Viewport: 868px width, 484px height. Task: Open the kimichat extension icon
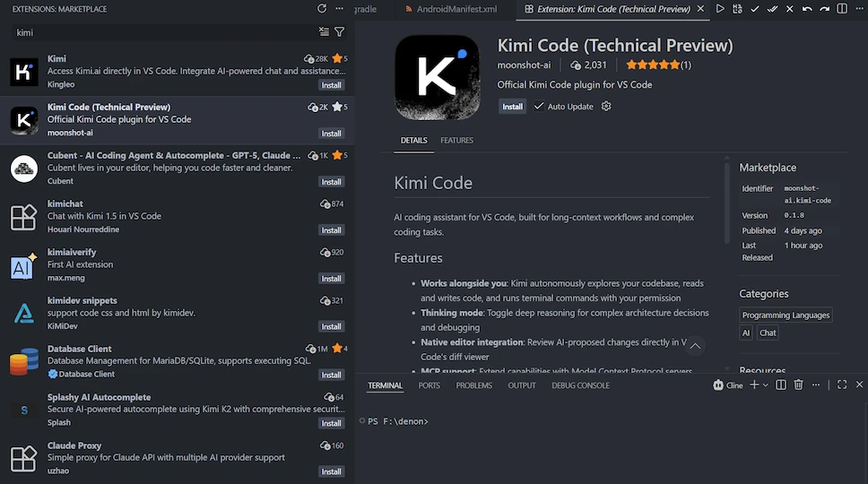click(x=24, y=217)
